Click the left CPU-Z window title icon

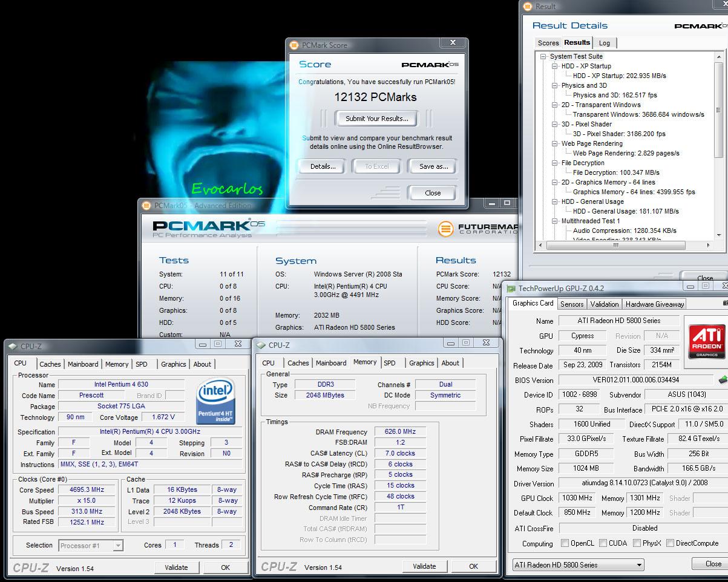13,346
